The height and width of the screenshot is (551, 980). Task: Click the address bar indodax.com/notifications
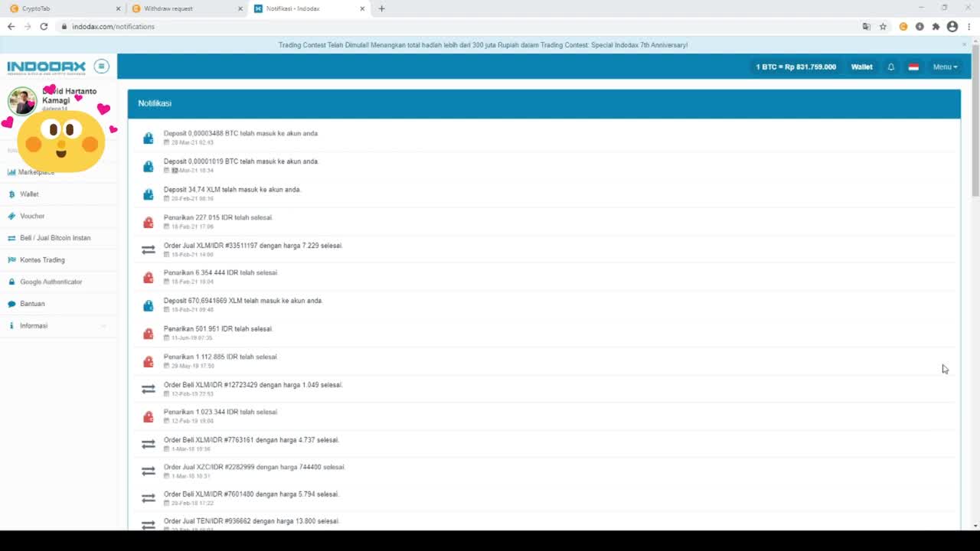tap(113, 26)
